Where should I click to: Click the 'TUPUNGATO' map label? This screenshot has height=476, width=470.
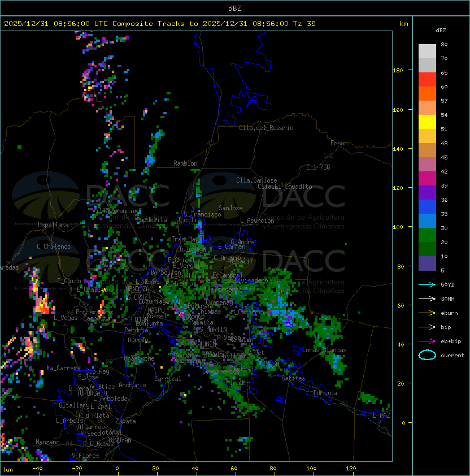(92, 393)
